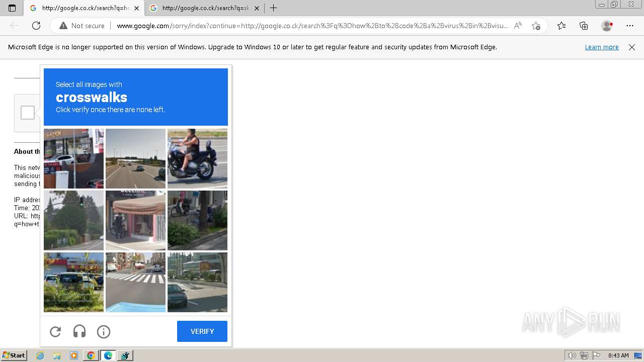
Task: Select the green traffic light and trees tile
Action: click(73, 220)
